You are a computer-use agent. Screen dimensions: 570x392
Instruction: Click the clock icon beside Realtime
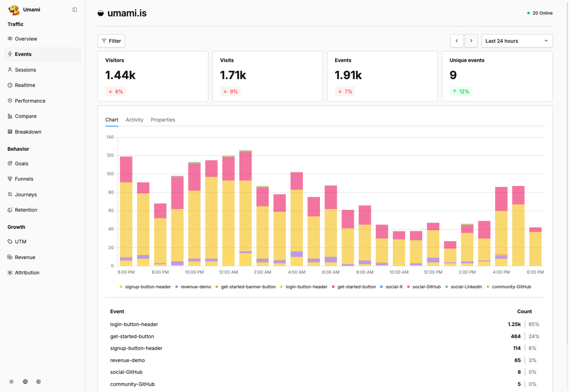pyautogui.click(x=10, y=85)
